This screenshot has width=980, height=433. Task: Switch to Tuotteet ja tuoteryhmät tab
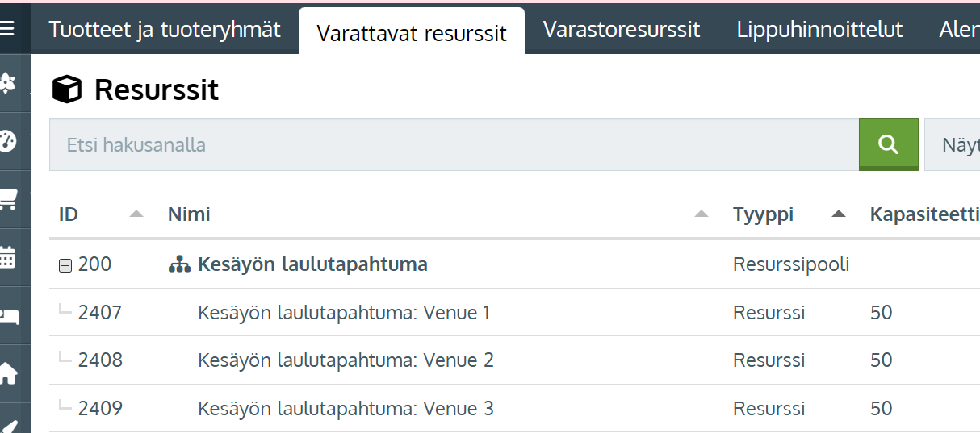pos(165,30)
